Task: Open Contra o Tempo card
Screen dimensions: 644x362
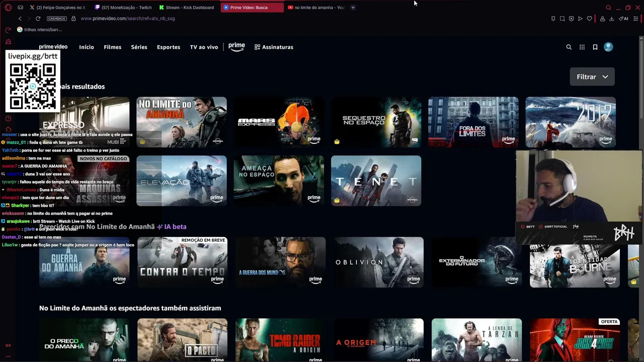Action: [x=182, y=262]
